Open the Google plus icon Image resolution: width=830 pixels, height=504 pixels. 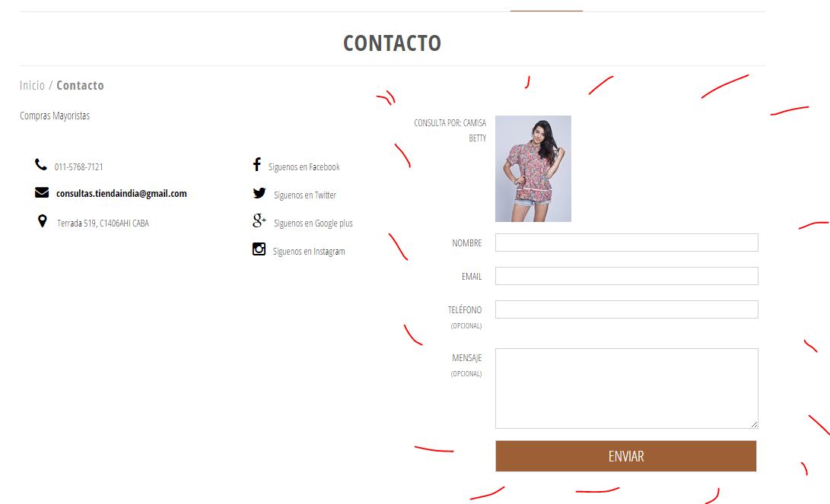(259, 220)
